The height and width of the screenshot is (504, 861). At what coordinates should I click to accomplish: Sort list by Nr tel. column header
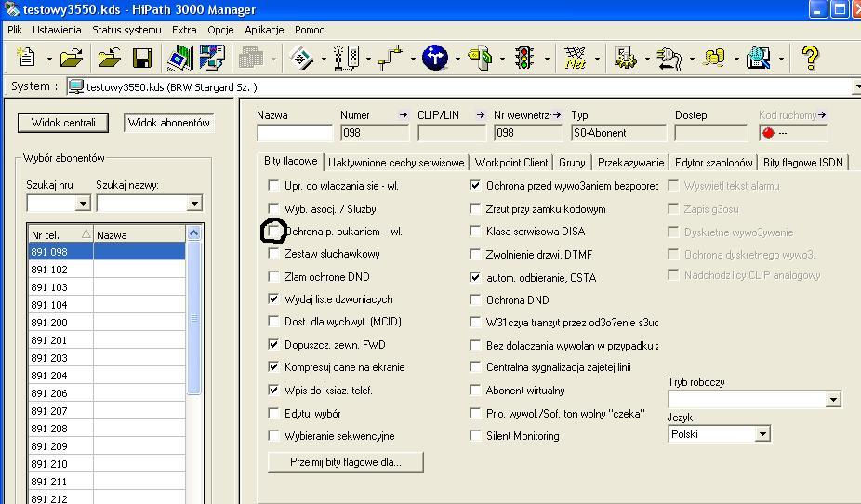(60, 234)
